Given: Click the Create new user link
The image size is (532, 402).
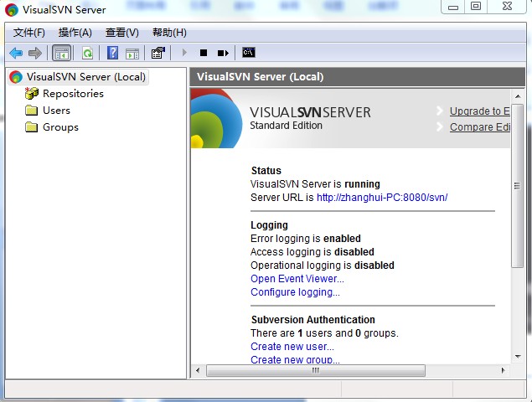Looking at the screenshot, I should pos(292,347).
